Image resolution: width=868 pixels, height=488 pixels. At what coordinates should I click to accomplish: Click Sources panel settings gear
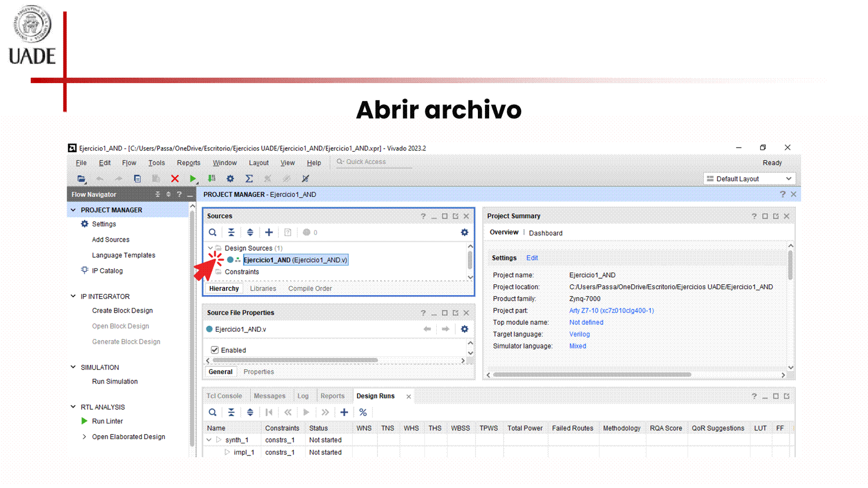(x=464, y=233)
